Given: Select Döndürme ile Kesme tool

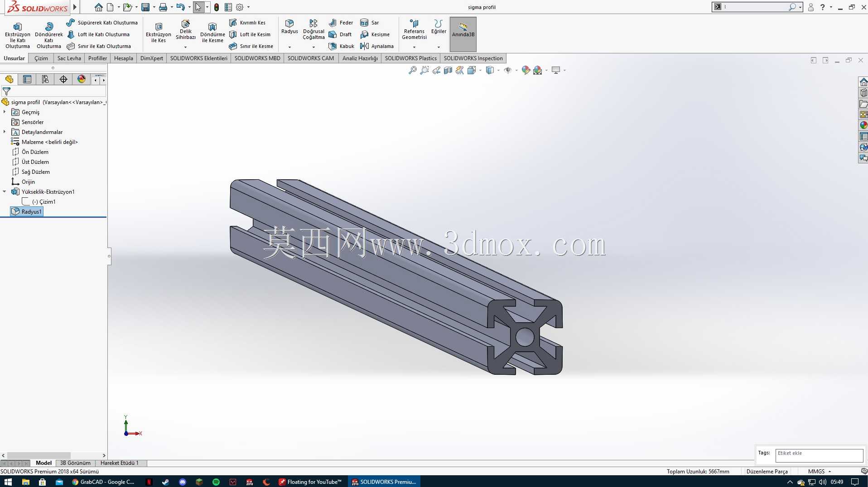Looking at the screenshot, I should pyautogui.click(x=212, y=33).
